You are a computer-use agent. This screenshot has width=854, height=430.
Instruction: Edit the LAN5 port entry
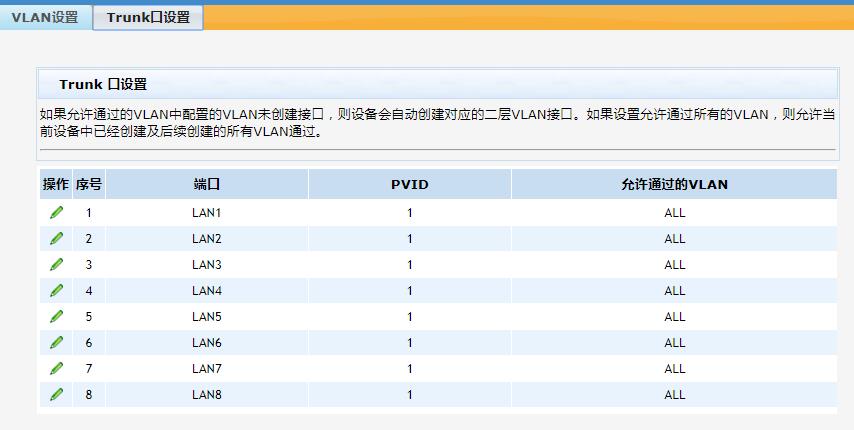click(x=57, y=316)
